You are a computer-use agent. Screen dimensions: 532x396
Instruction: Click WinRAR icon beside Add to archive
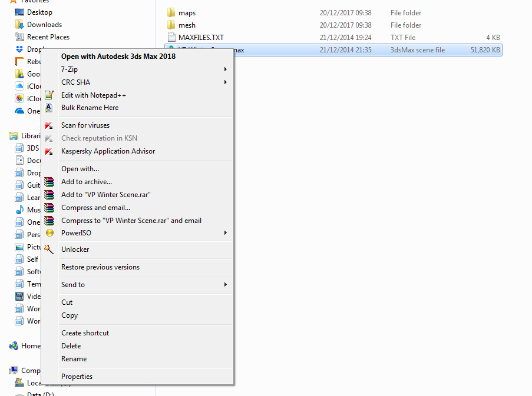[x=49, y=182]
